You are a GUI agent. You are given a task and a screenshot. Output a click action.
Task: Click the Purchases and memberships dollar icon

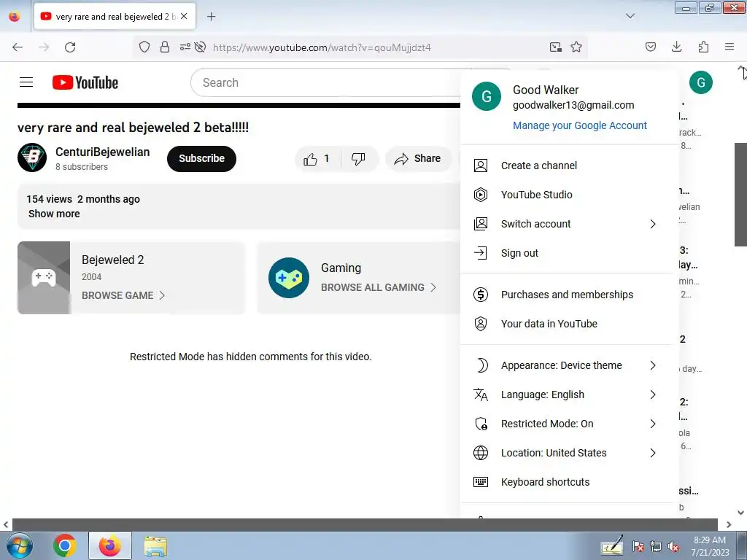(481, 295)
